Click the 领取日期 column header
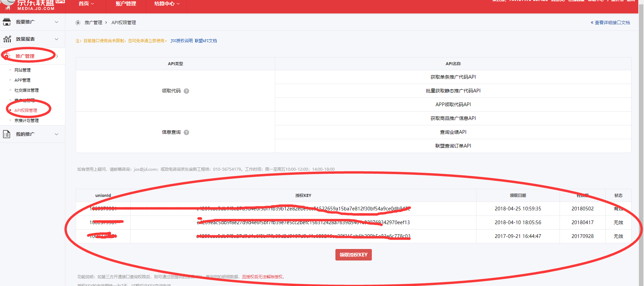Screen dimensions: 644x286 coord(518,196)
